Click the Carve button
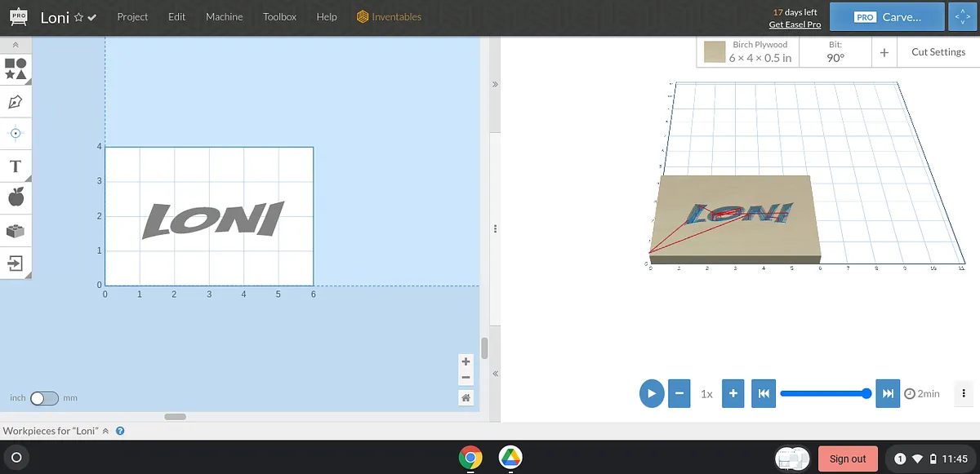980x474 pixels. 887,16
